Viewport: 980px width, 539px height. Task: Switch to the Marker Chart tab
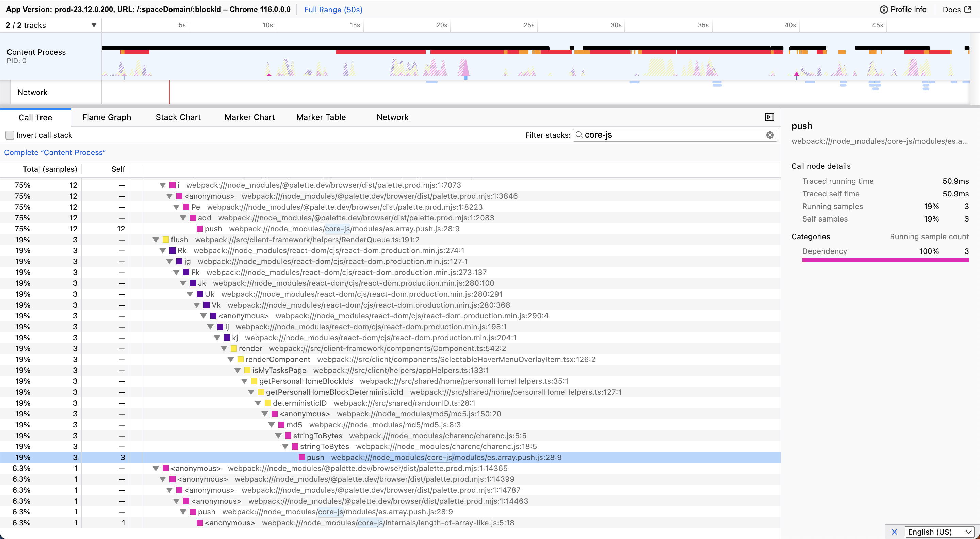[x=249, y=117]
